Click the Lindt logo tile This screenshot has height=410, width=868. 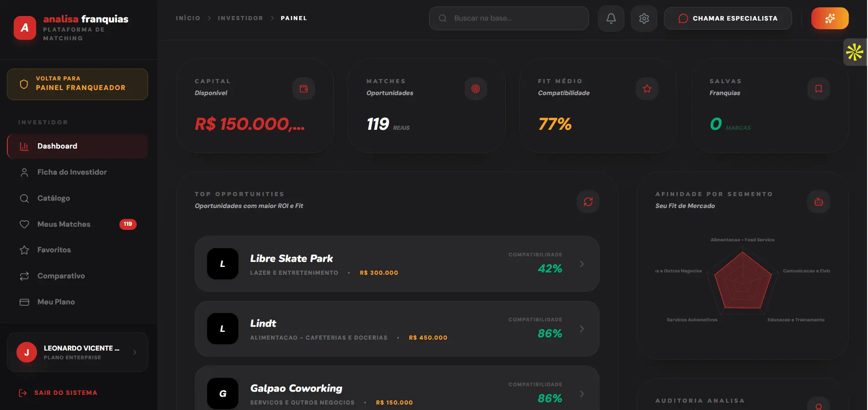223,329
